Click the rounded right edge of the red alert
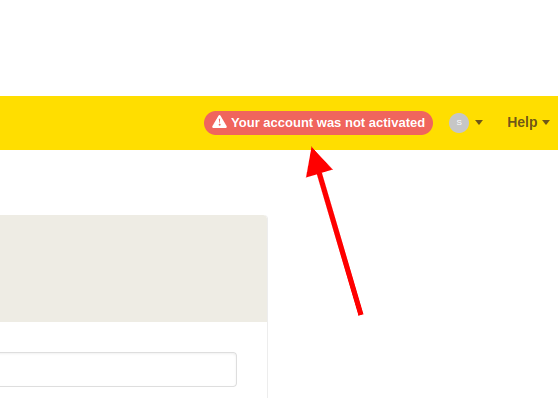 tap(428, 123)
